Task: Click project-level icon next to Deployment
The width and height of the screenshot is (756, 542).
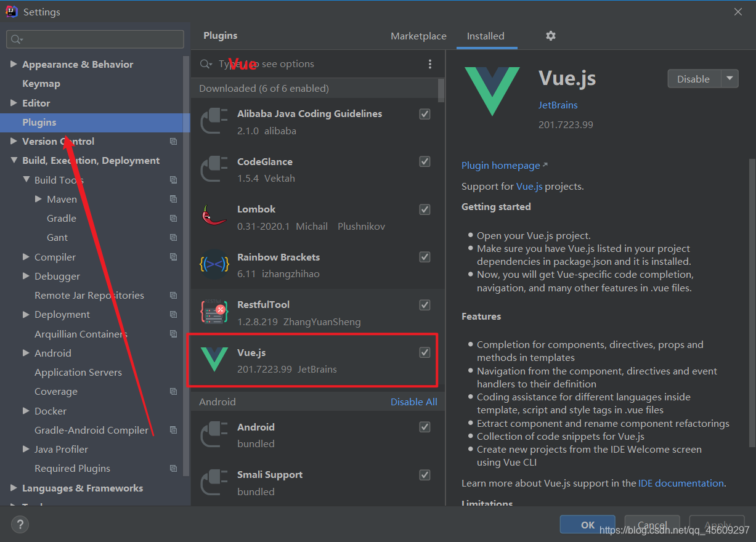Action: pos(173,314)
